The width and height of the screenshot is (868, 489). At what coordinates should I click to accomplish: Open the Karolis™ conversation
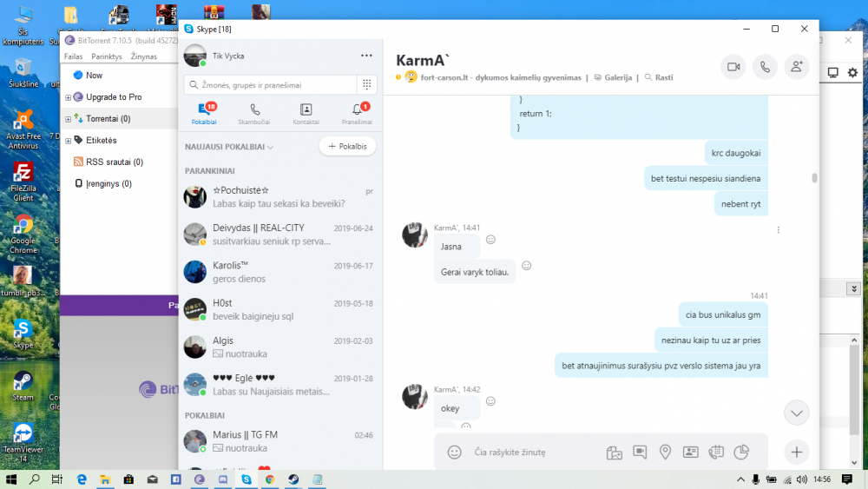280,272
